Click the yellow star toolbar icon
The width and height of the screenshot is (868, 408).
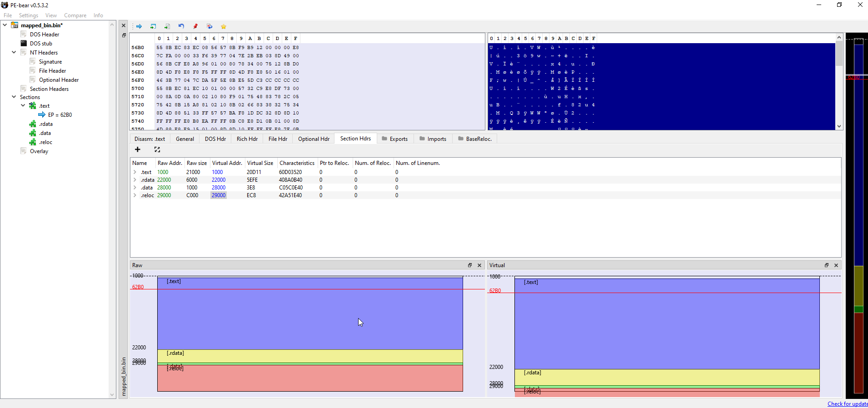coord(224,26)
